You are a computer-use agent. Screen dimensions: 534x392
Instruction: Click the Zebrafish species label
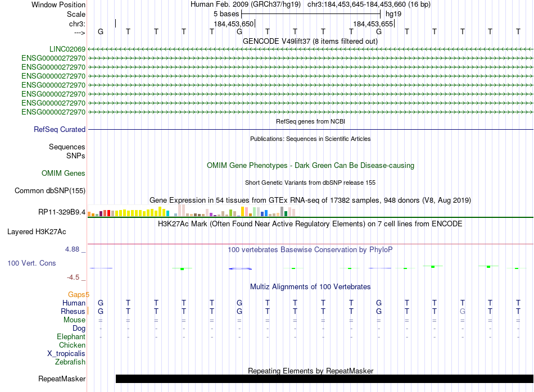(70, 362)
